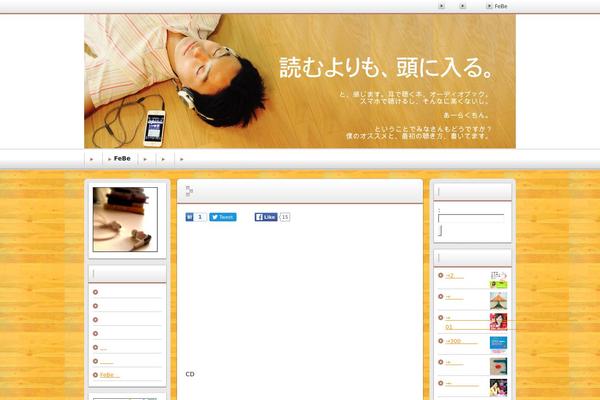Image resolution: width=600 pixels, height=400 pixels.
Task: Open the right sidebar link containing '2'
Action: (454, 276)
